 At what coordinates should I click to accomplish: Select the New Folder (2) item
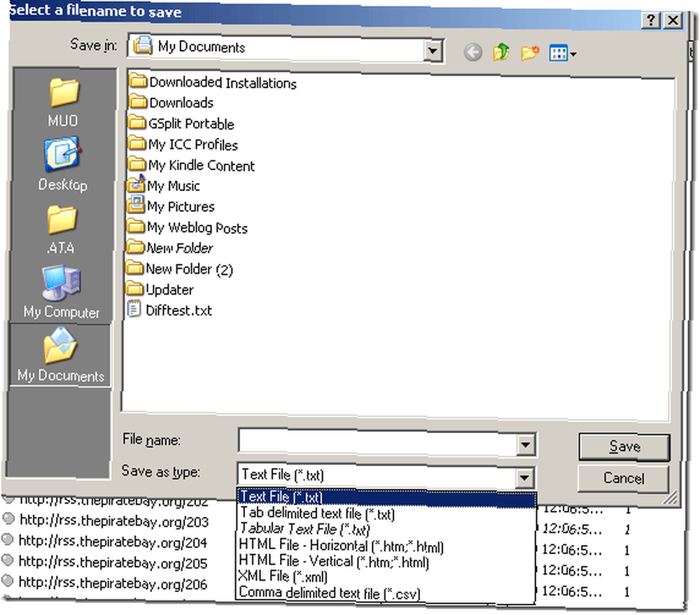coord(179,269)
